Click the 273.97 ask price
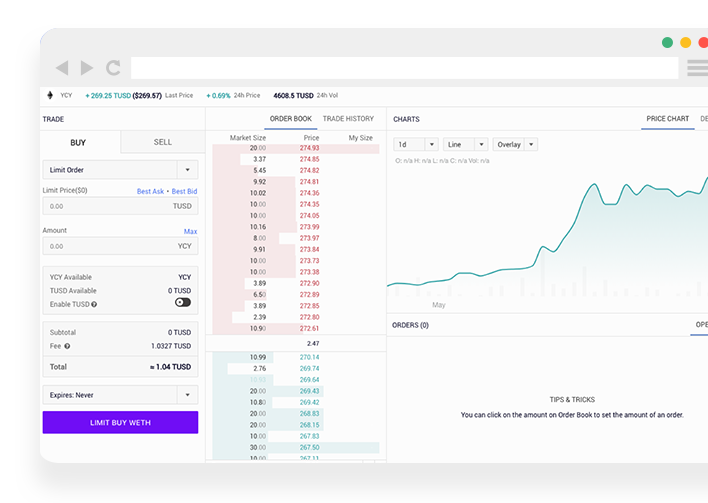Screen dimensions: 708x503 pyautogui.click(x=309, y=238)
